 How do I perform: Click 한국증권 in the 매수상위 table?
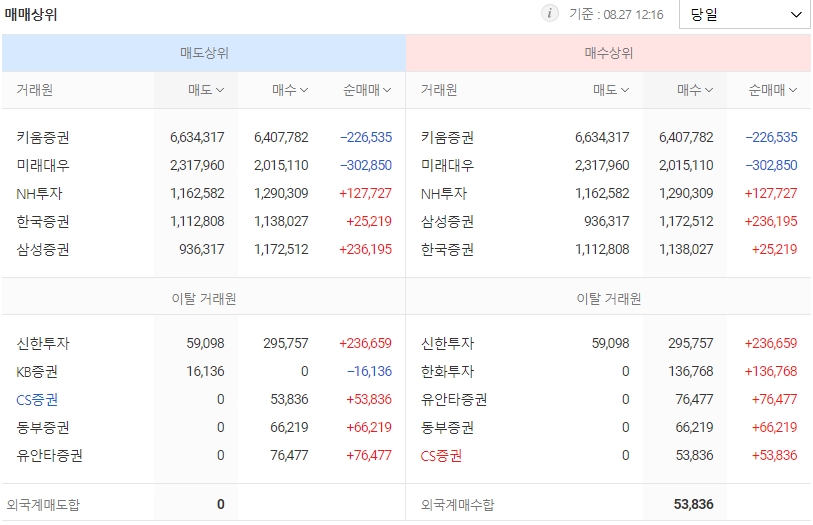447,249
